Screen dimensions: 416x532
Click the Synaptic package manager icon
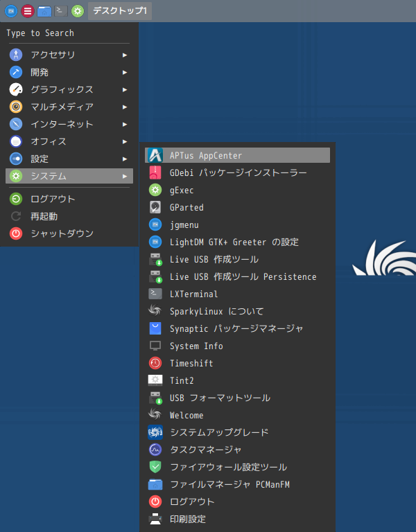[155, 328]
